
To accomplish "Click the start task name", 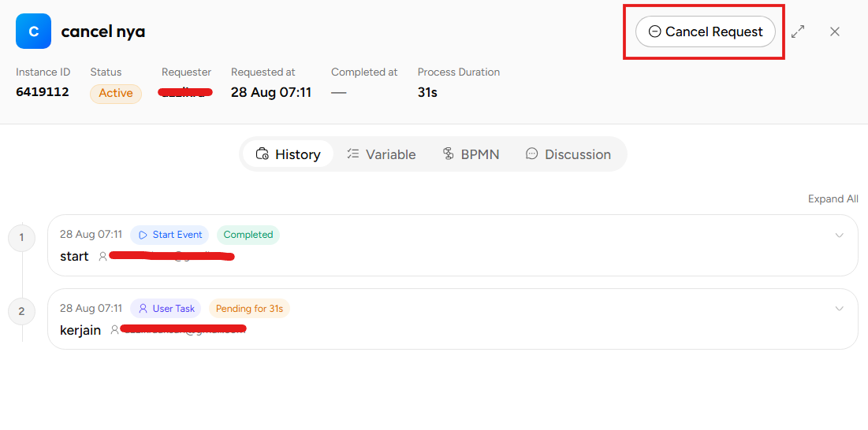I will 74,257.
